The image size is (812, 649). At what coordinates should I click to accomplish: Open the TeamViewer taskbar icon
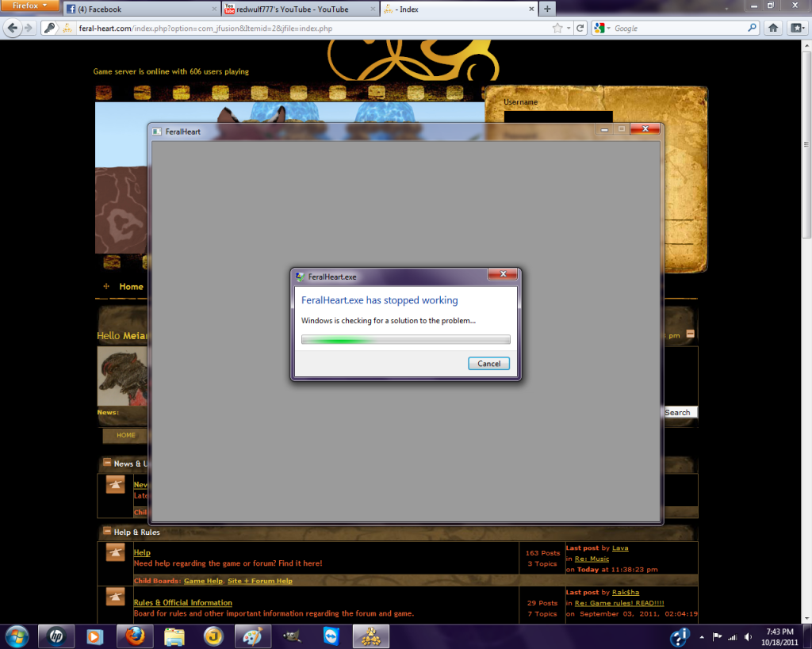coord(331,636)
